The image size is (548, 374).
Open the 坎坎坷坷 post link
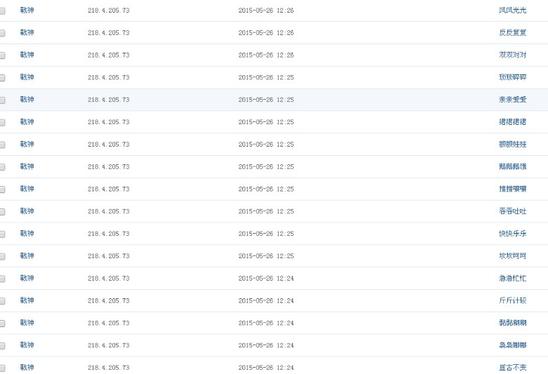[x=512, y=256]
